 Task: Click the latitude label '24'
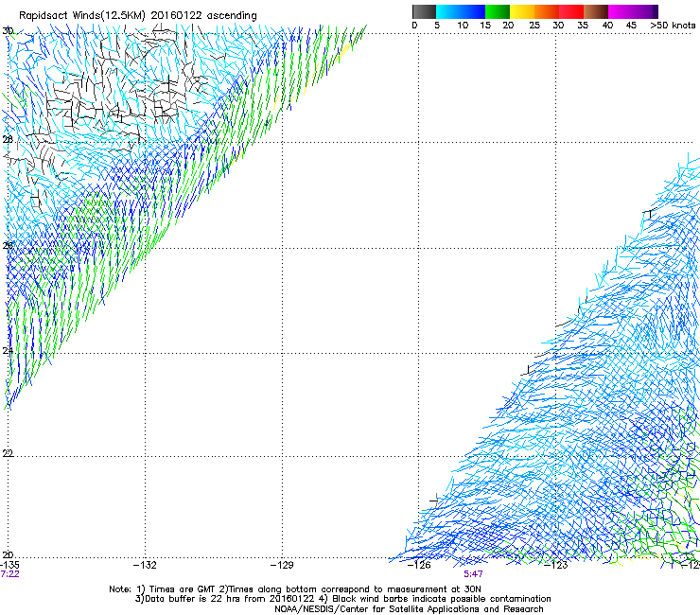[8, 351]
